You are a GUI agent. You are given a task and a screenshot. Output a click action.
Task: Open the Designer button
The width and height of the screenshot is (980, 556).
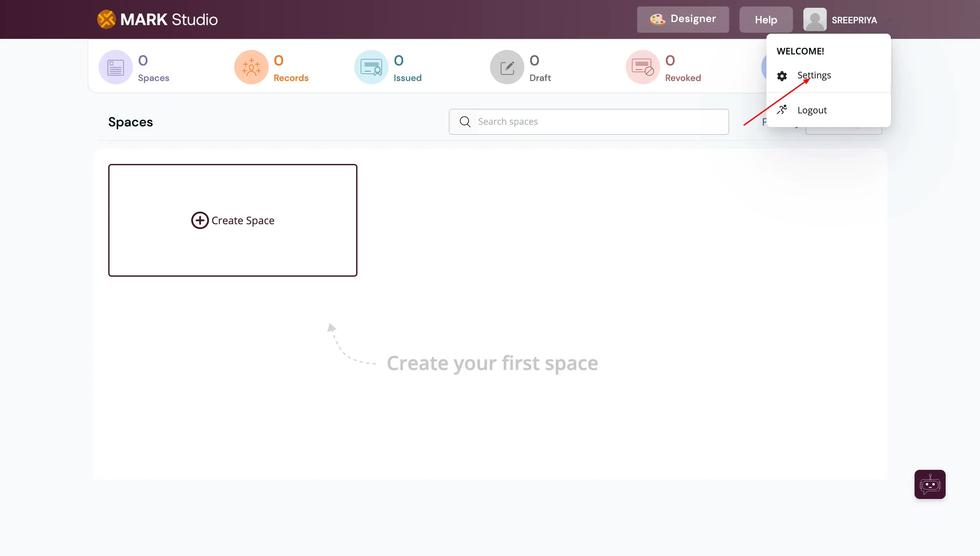pyautogui.click(x=682, y=19)
